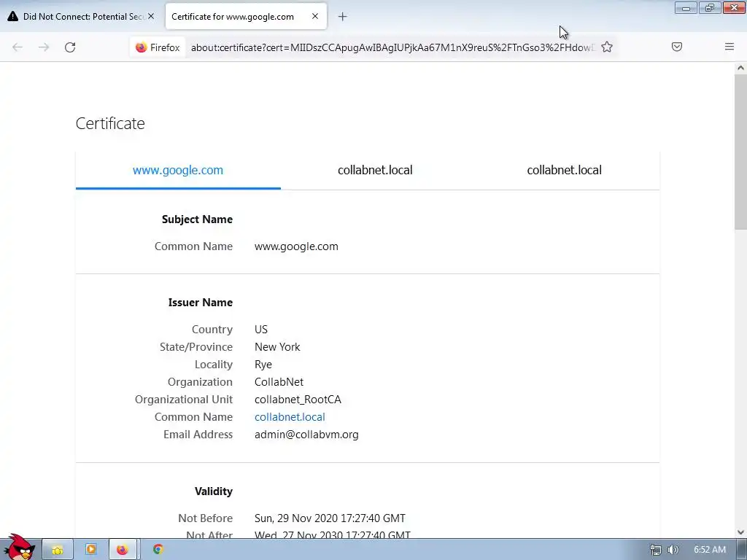Open the Firefox taskbar icon
The image size is (747, 560).
123,550
